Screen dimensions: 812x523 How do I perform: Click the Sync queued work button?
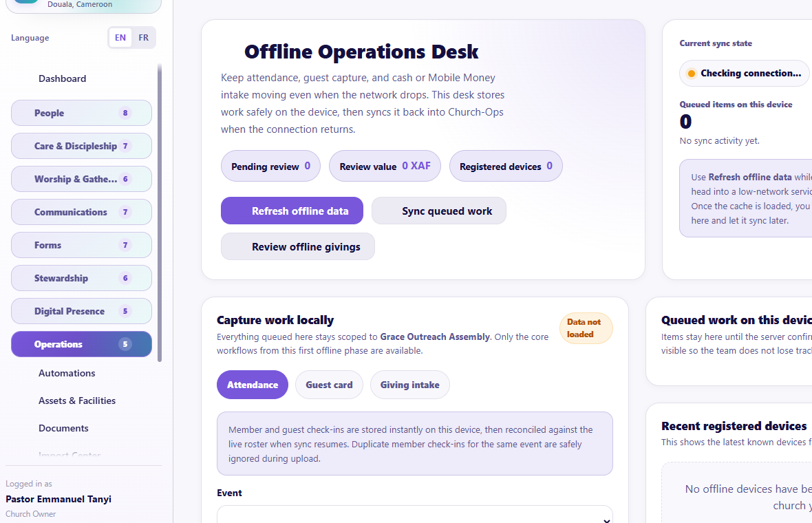(x=438, y=211)
